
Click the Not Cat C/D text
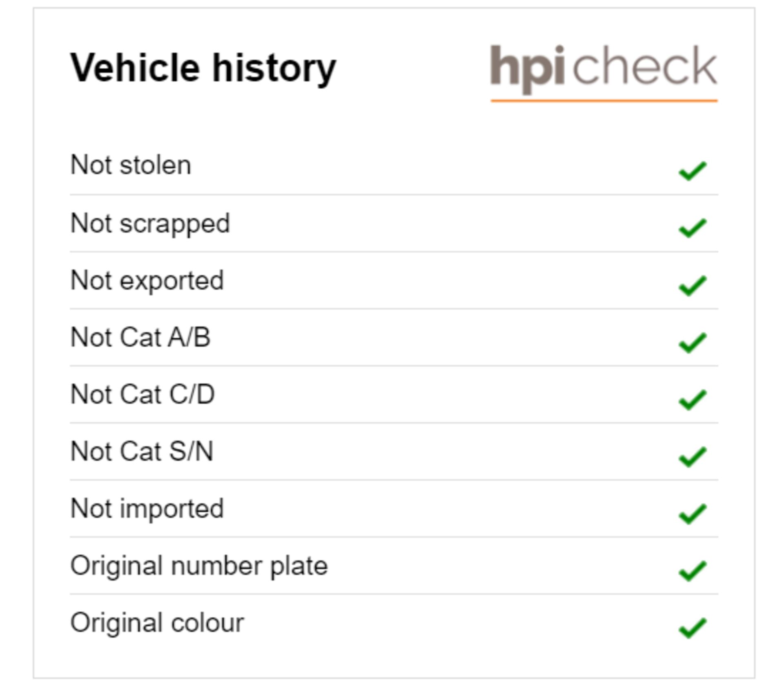143,395
